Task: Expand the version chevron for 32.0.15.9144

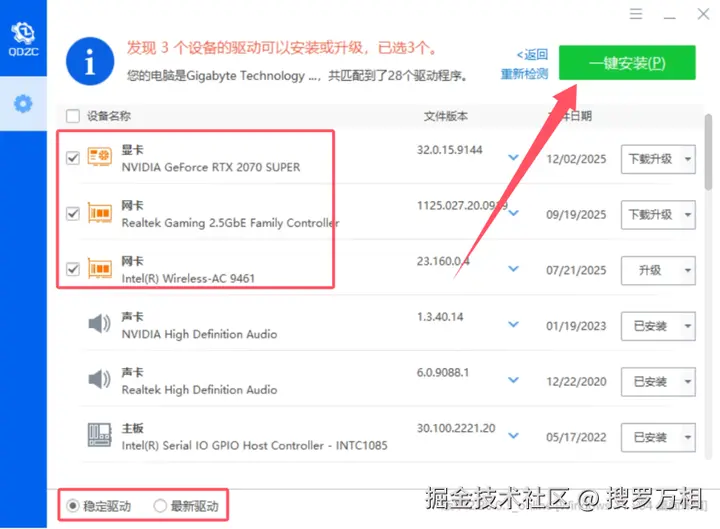Action: pos(513,158)
